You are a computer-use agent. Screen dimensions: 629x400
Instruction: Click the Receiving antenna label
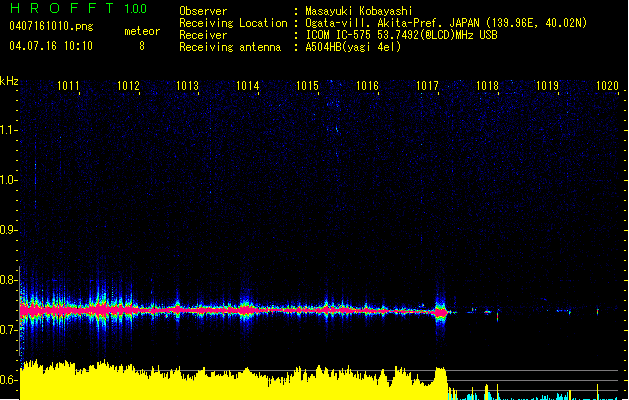click(x=230, y=47)
